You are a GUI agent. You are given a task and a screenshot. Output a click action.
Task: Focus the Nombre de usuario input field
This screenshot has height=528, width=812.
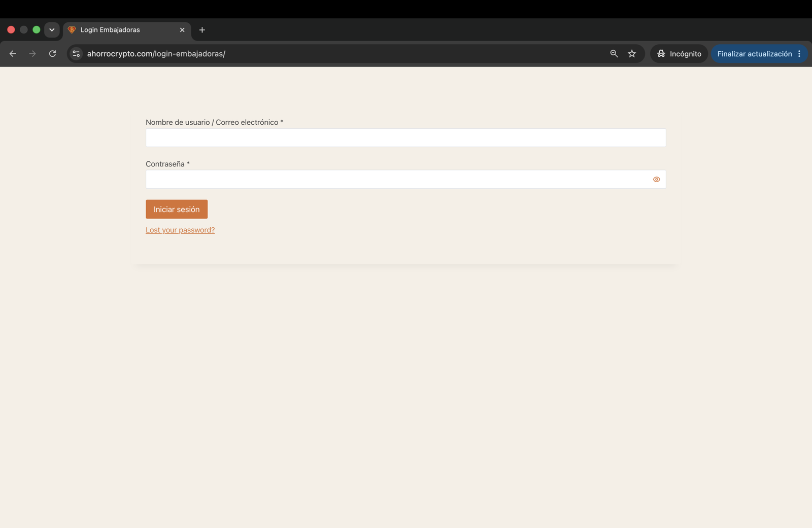tap(405, 137)
